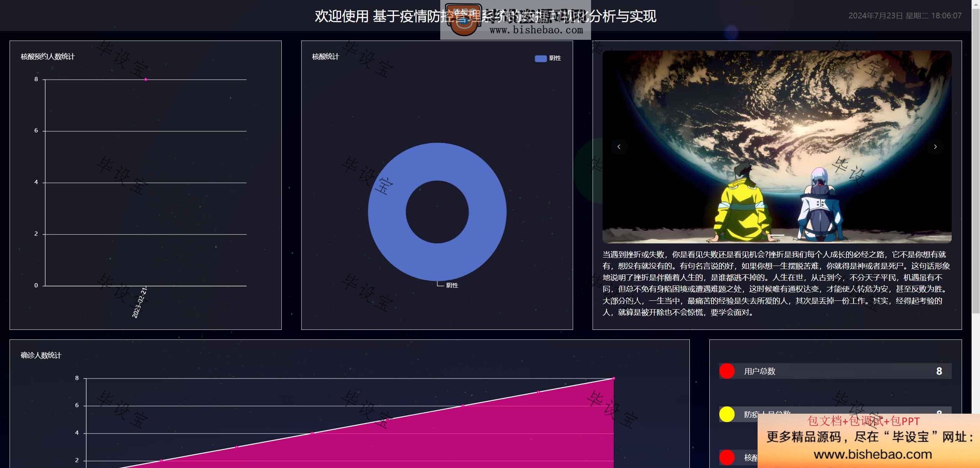Click the red circle beside 用户总数
Viewport: 980px width, 468px height.
pos(727,371)
